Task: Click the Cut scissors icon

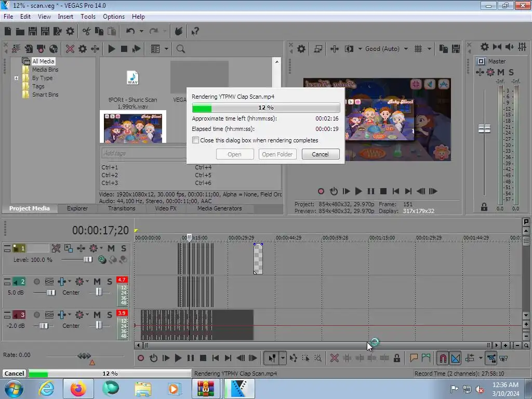Action: [87, 32]
